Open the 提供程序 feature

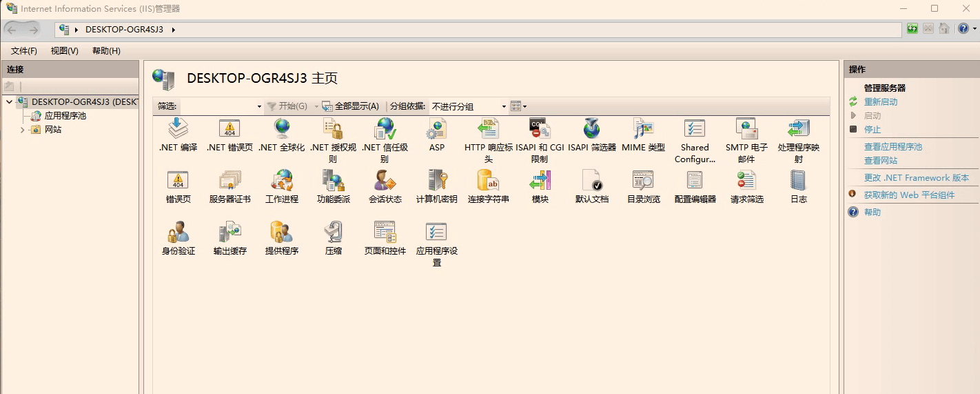point(281,239)
